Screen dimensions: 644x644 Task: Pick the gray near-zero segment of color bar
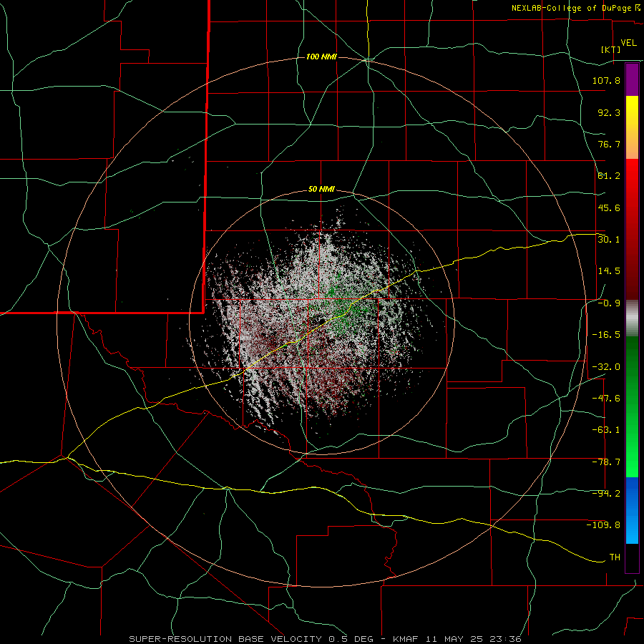(x=632, y=318)
